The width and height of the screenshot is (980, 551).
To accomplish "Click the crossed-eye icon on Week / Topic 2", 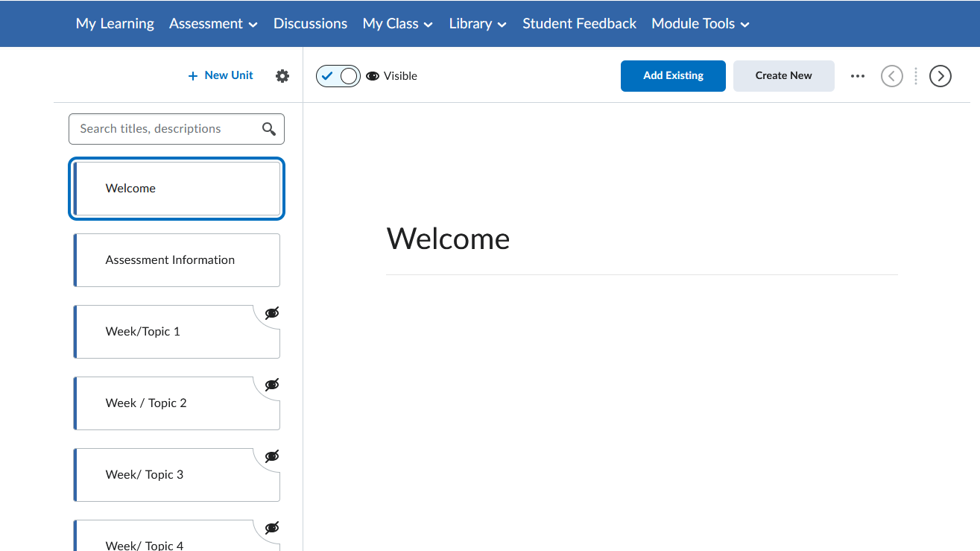I will [271, 384].
